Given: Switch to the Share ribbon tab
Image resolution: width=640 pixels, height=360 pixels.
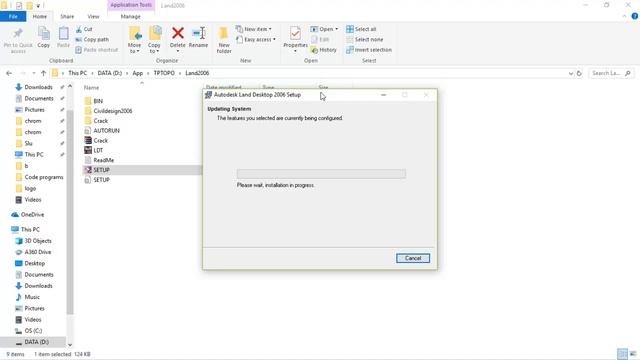Looking at the screenshot, I should pos(67,16).
